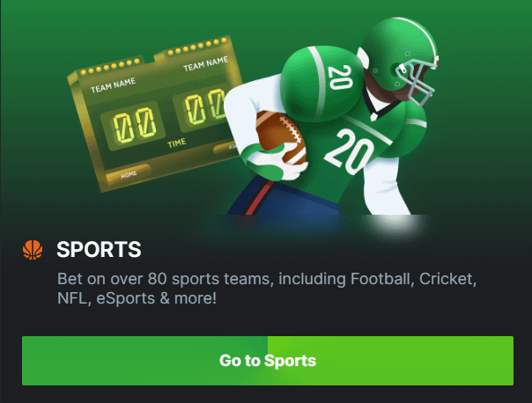The height and width of the screenshot is (403, 532).
Task: Click the scoreboard graphic
Action: 154,114
